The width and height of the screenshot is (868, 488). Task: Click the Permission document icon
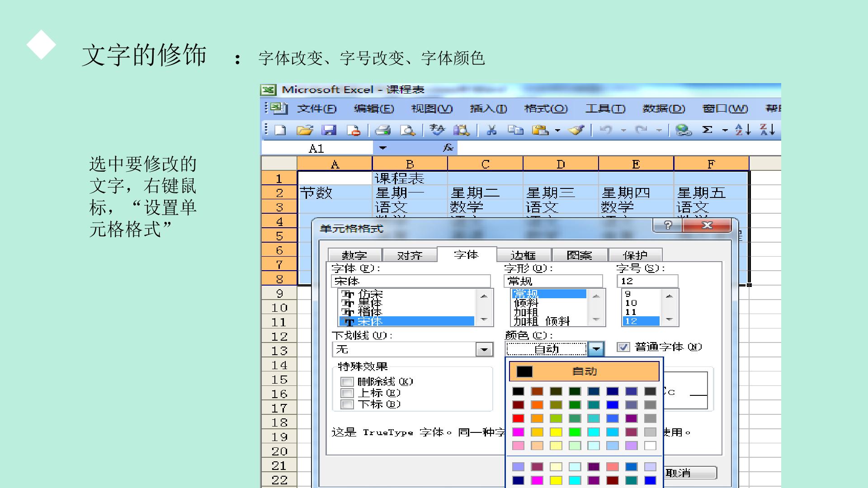(354, 130)
